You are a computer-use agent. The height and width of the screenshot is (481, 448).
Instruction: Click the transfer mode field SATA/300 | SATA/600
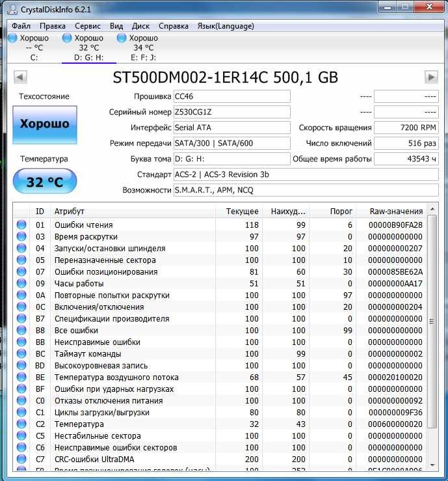232,143
